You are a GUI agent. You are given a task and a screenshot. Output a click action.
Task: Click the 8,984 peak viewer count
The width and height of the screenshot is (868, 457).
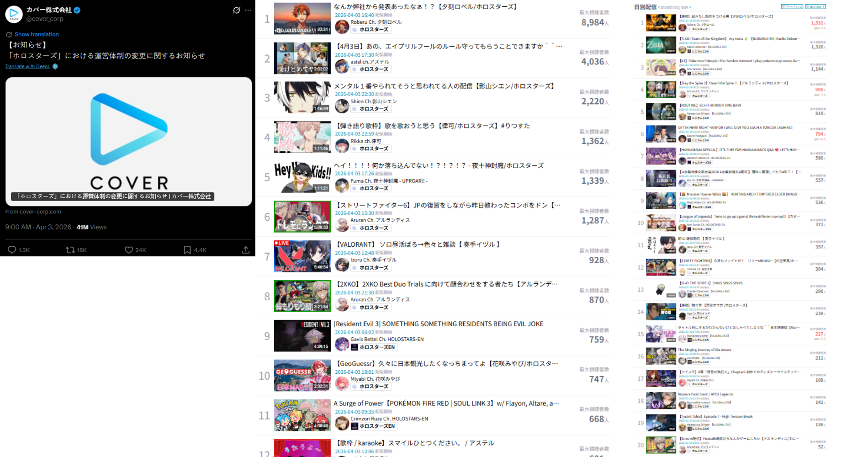(x=593, y=22)
